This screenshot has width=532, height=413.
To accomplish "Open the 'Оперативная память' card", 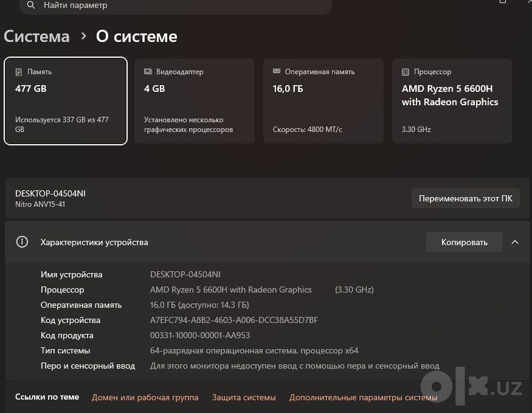I will (323, 101).
